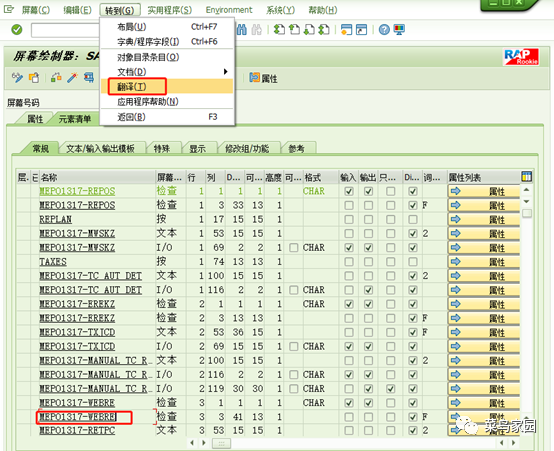This screenshot has width=554, height=451.
Task: Click the generate shortcut icon
Action: [361, 30]
